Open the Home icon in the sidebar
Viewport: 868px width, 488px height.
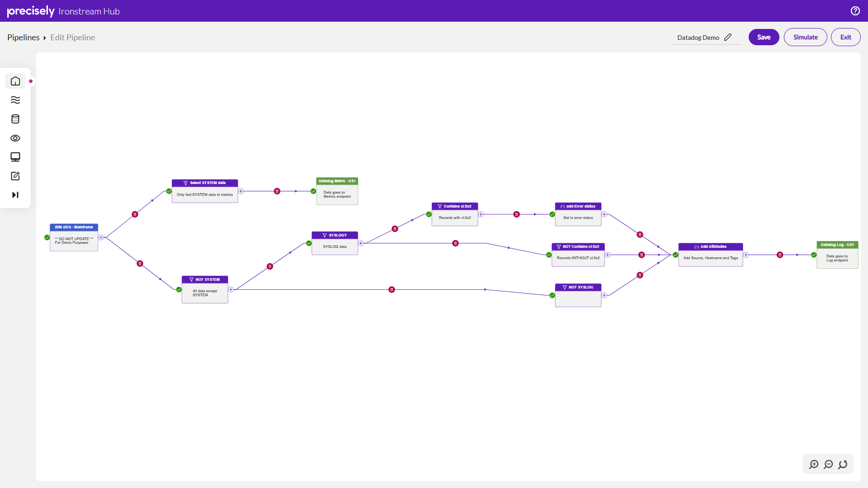[15, 81]
